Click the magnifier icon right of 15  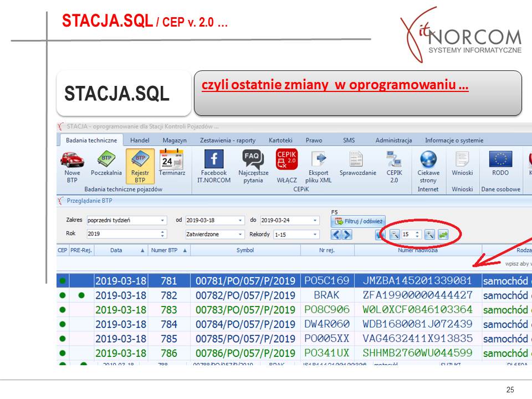pos(429,234)
